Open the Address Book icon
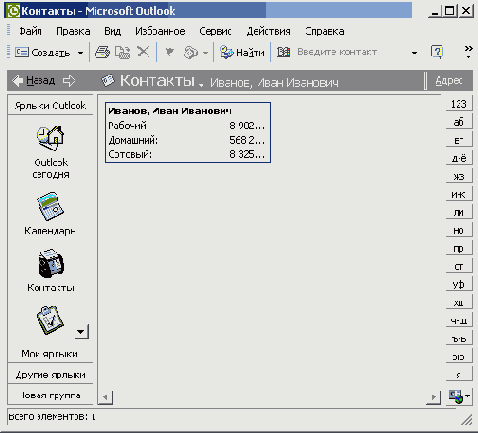 pos(283,52)
